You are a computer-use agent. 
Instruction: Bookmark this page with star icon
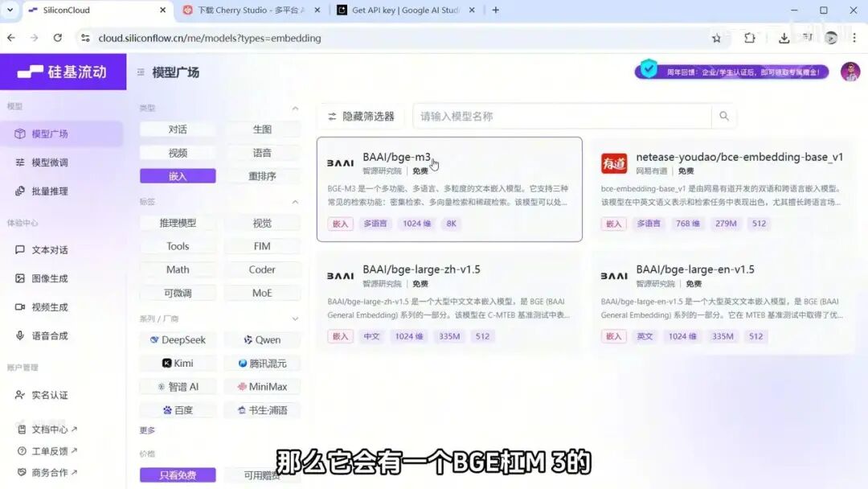click(x=716, y=39)
